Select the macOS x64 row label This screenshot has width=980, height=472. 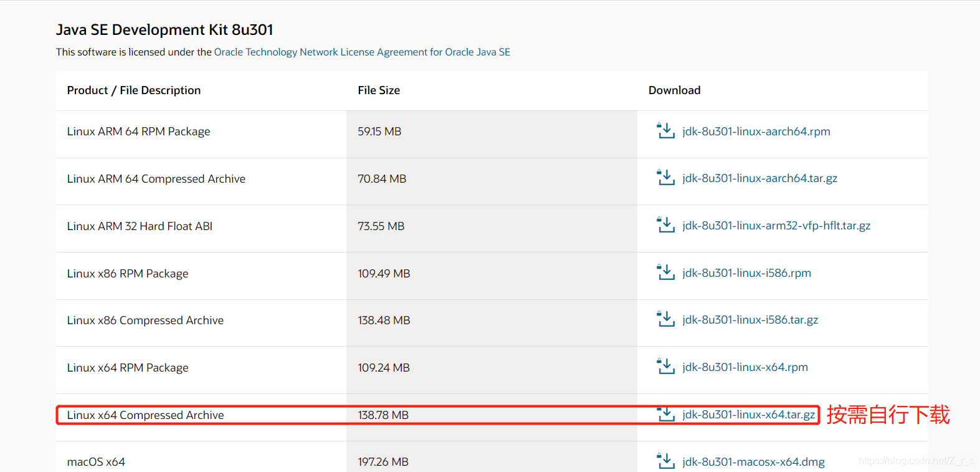coord(96,462)
